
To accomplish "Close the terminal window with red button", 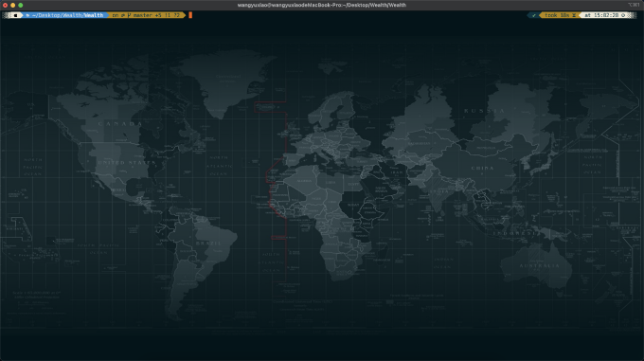I will tap(6, 5).
